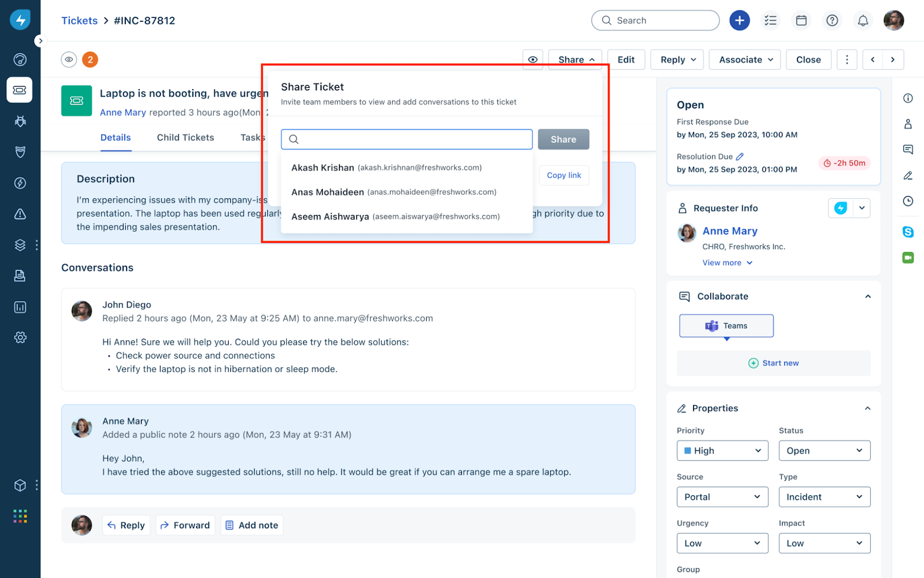The width and height of the screenshot is (924, 578).
Task: Open the calendar icon in header
Action: [802, 20]
